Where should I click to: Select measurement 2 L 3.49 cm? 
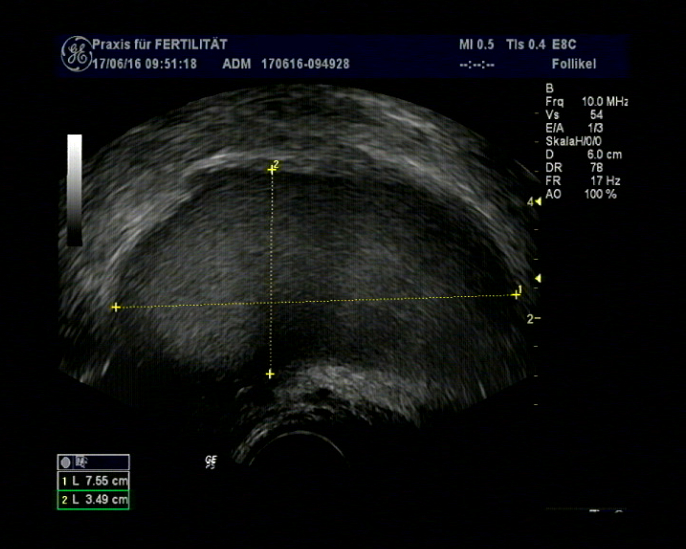[x=93, y=499]
